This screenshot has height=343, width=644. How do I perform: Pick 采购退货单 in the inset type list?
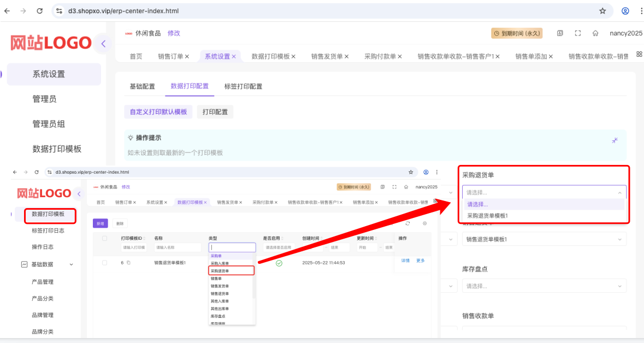tap(231, 271)
